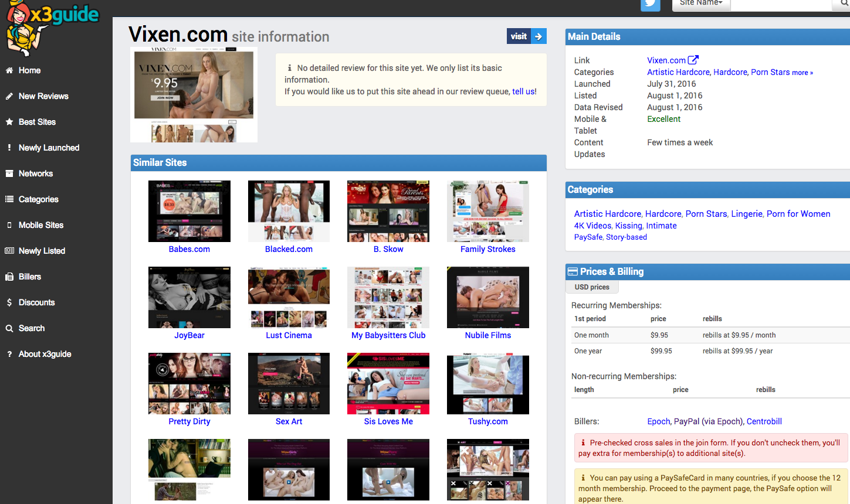Open the Vixen.com link in Main Details
Screen dimensions: 850x504
[666, 60]
